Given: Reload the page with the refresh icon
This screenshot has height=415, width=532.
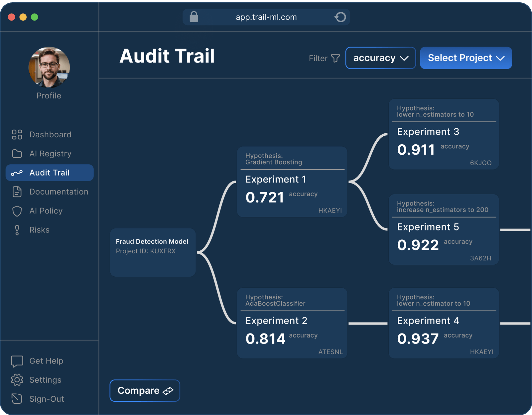Looking at the screenshot, I should pyautogui.click(x=340, y=17).
